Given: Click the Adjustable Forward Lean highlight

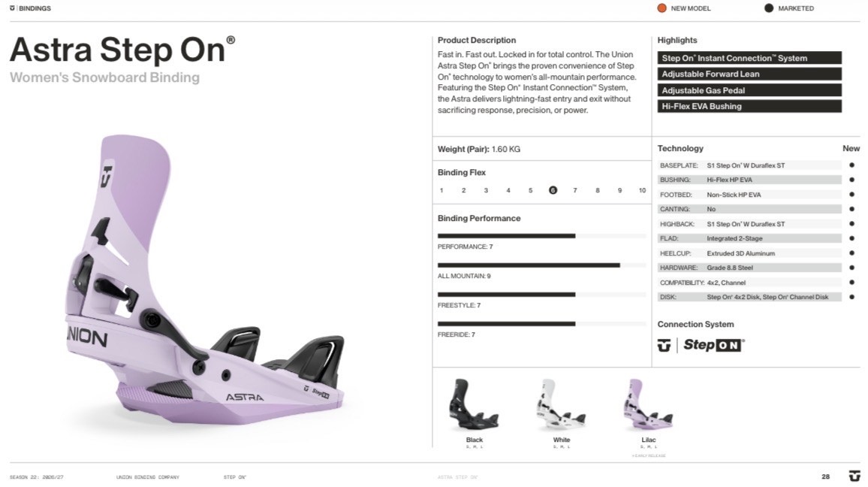Looking at the screenshot, I should point(749,74).
